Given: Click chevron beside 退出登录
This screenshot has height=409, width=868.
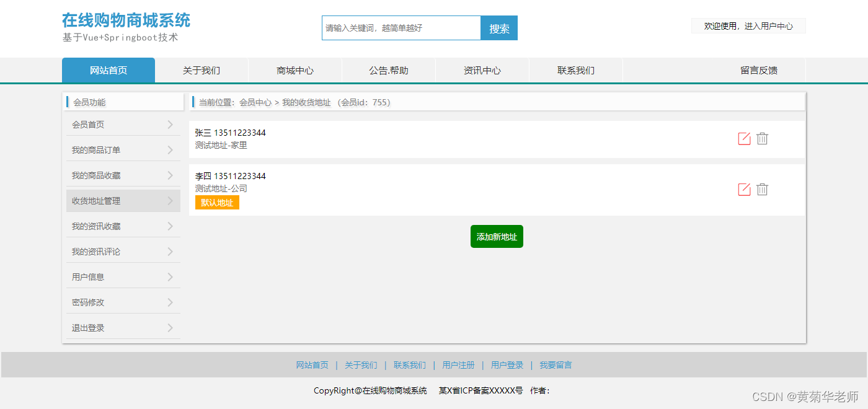Looking at the screenshot, I should coord(170,328).
